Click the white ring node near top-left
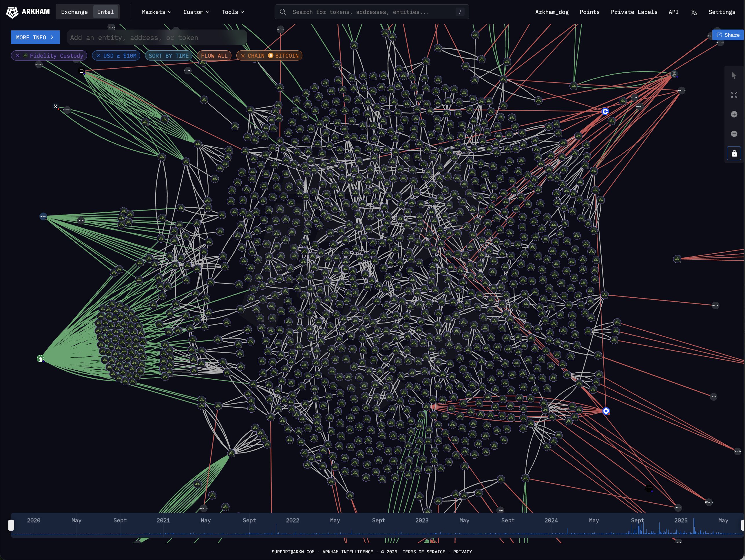Image resolution: width=745 pixels, height=560 pixels. [81, 71]
